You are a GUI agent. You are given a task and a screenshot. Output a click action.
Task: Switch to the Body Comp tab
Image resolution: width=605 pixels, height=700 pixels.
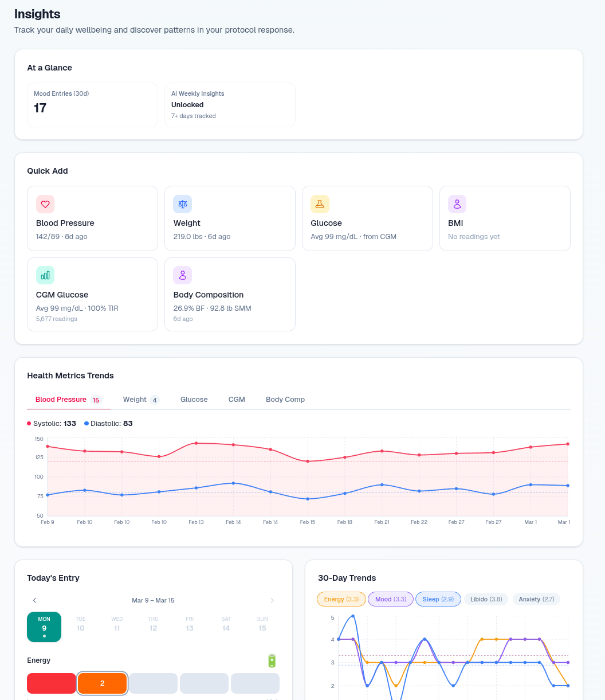285,399
